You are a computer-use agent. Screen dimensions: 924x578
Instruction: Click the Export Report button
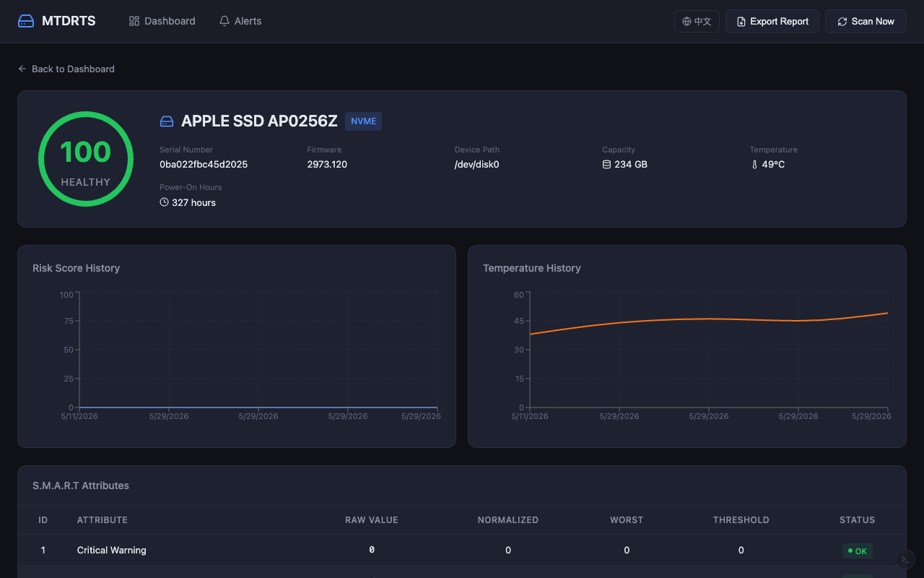772,22
